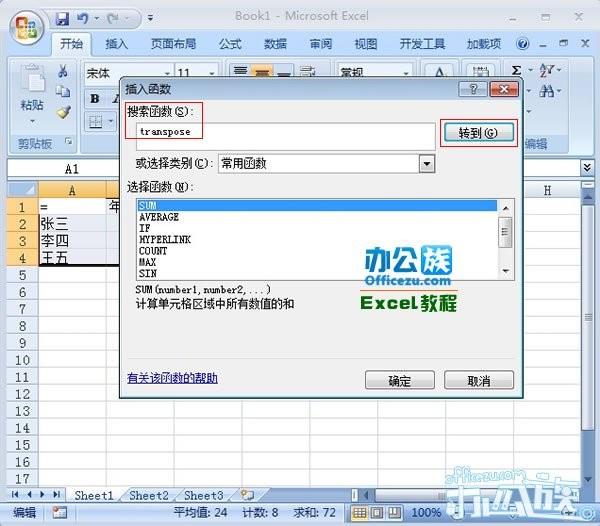The width and height of the screenshot is (600, 526).
Task: Switch to Sheet3 tab
Action: tap(204, 495)
